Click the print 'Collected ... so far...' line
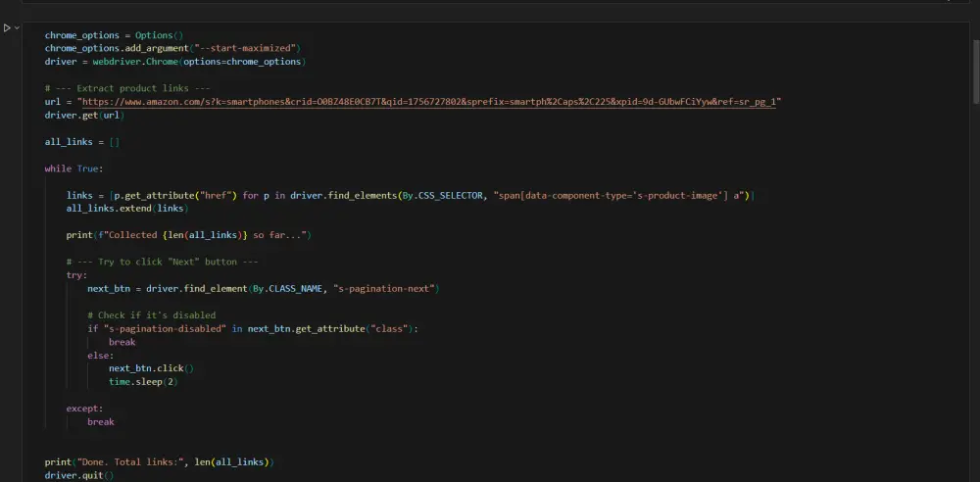980x482 pixels. click(x=189, y=236)
